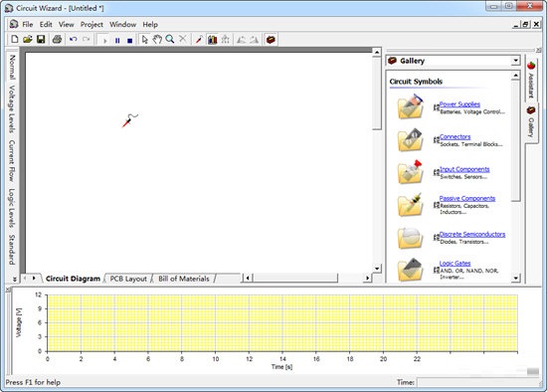Switch to the PCB Layout tab

tap(128, 279)
